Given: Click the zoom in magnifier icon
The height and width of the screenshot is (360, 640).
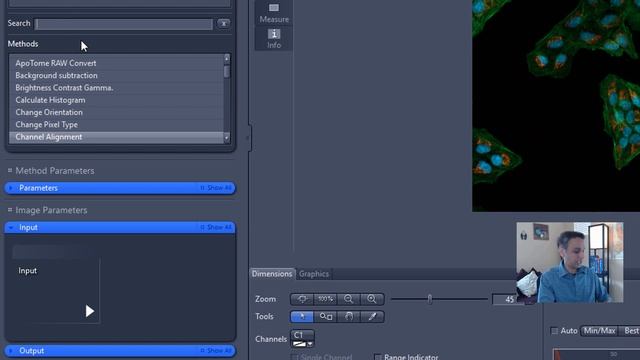Looking at the screenshot, I should pos(372,299).
